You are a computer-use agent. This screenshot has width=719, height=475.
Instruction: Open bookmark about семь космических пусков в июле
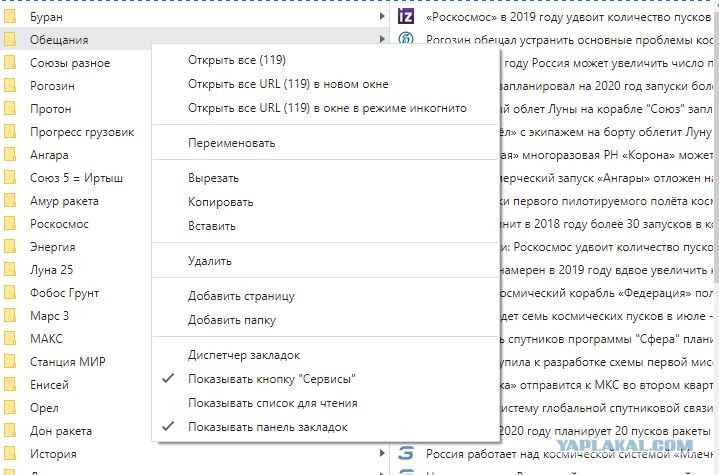tap(608, 316)
